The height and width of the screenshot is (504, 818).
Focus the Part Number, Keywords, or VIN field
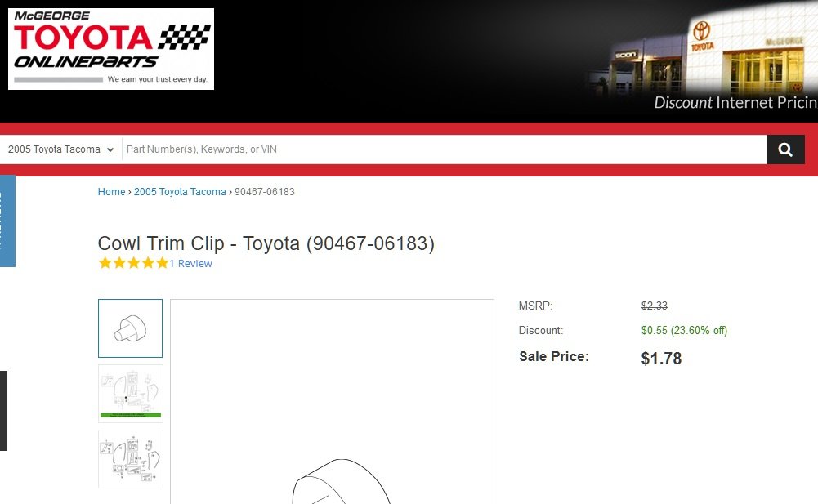tap(444, 149)
